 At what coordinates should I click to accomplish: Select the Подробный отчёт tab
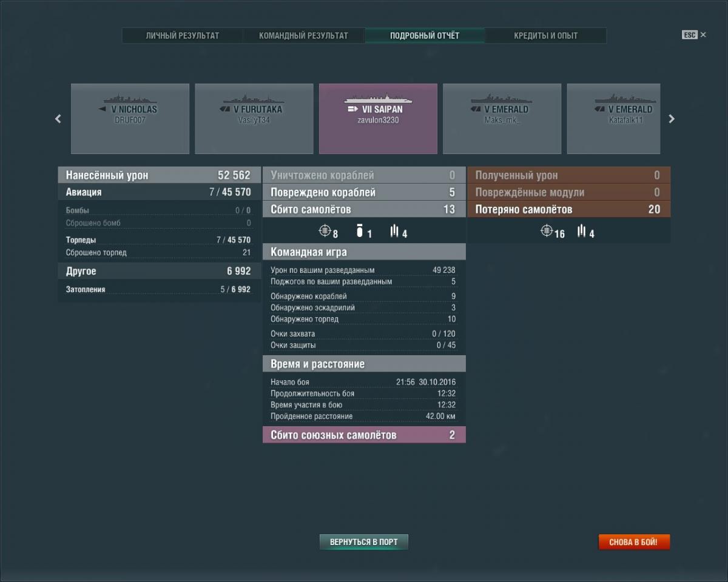(x=425, y=36)
